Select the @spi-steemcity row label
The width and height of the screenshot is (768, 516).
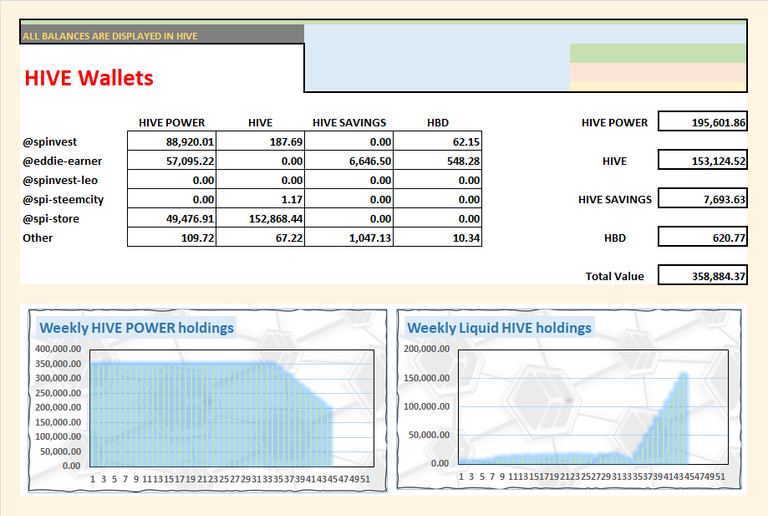[63, 200]
